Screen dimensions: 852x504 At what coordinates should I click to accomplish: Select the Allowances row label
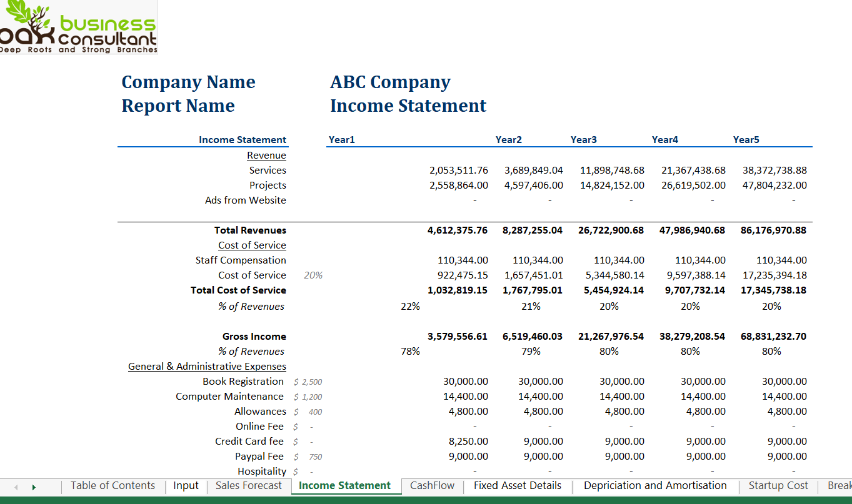coord(260,412)
